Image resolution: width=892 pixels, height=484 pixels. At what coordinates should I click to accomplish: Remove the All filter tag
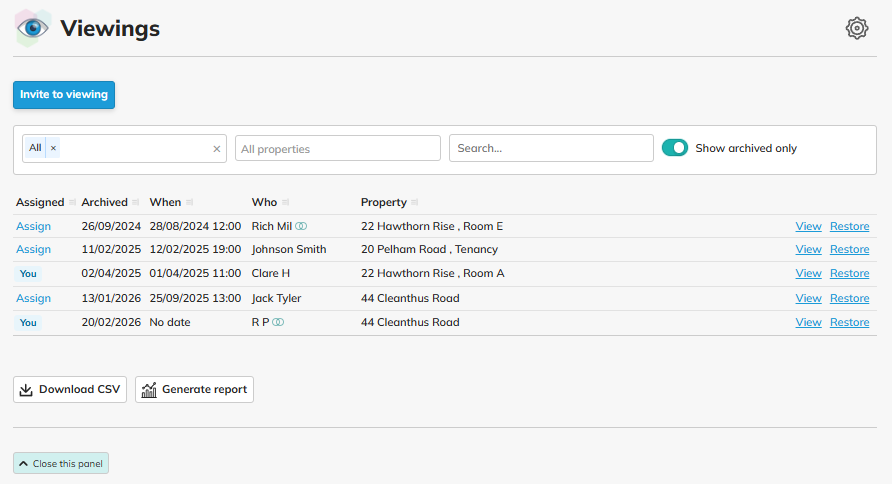click(x=54, y=148)
